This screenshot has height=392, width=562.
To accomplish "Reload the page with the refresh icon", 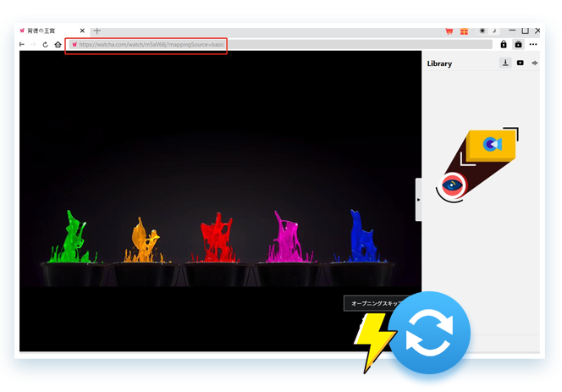I will tap(45, 45).
